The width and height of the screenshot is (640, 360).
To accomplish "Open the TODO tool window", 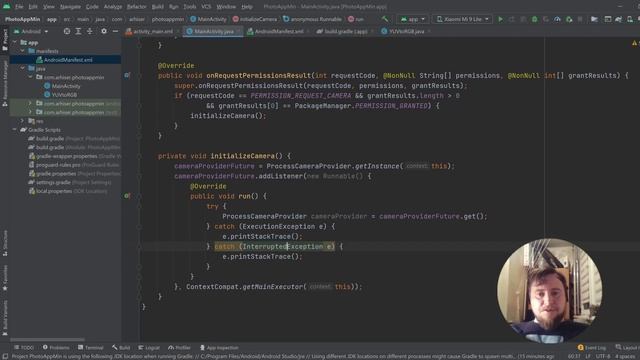I will point(24,348).
